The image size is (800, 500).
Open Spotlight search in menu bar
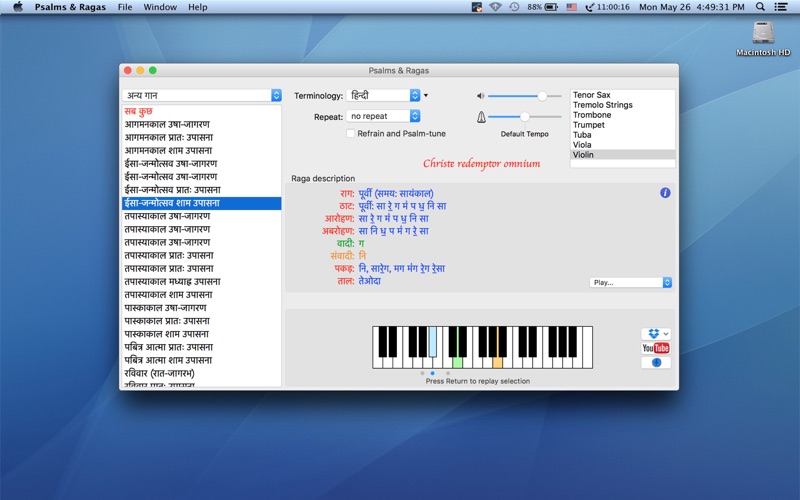point(760,7)
